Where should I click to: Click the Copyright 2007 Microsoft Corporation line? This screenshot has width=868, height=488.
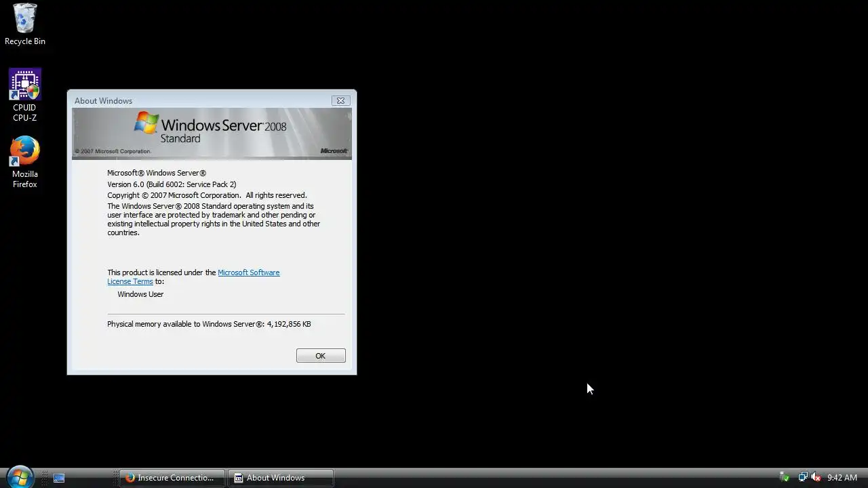(x=207, y=195)
